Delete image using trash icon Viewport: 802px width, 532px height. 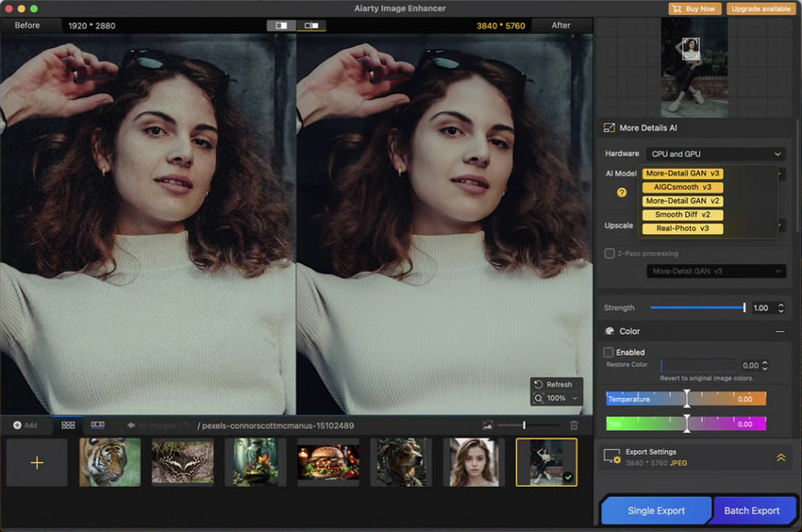(574, 425)
